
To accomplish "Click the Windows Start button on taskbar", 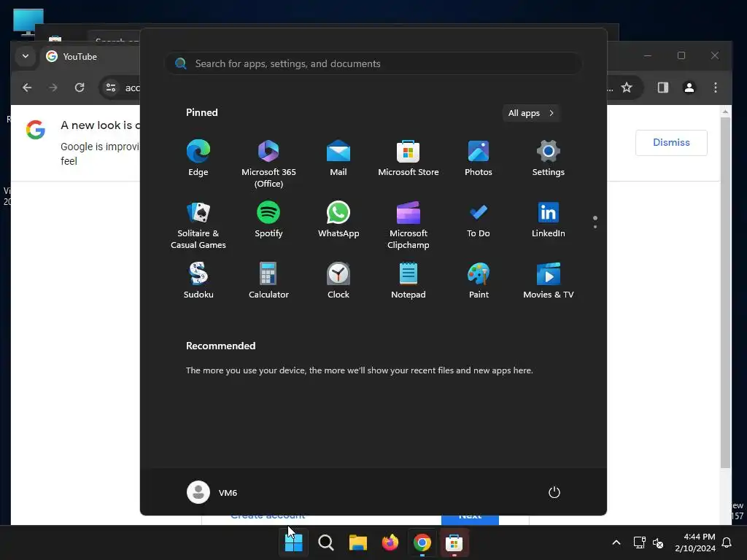I will (293, 542).
